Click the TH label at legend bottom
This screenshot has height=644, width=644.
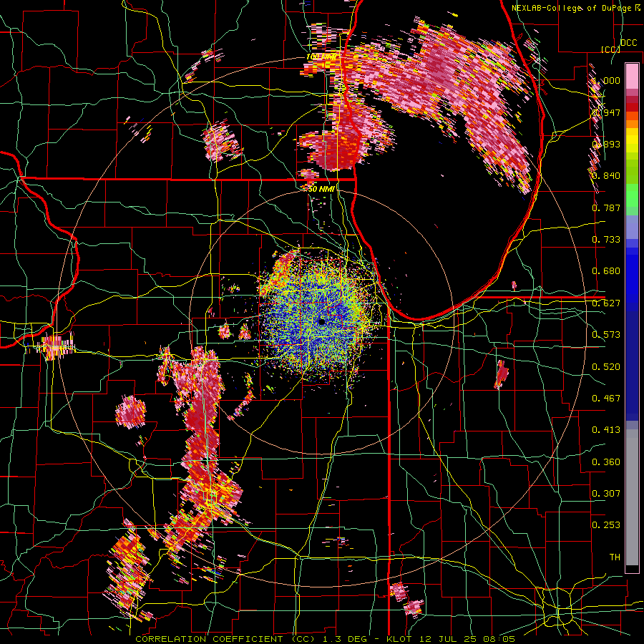615,557
